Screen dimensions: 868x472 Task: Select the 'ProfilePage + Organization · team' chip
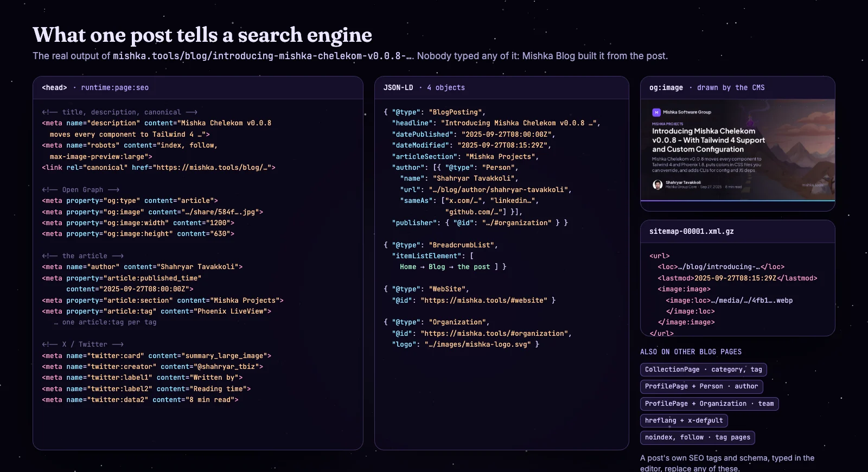pyautogui.click(x=710, y=404)
